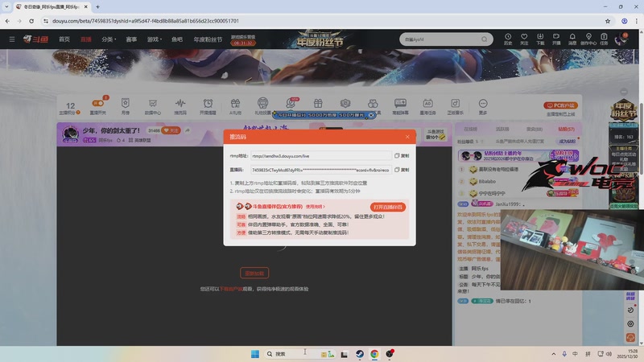The image size is (644, 362).
Task: Click the 推流码 waveform icon in toolbar
Action: (180, 106)
